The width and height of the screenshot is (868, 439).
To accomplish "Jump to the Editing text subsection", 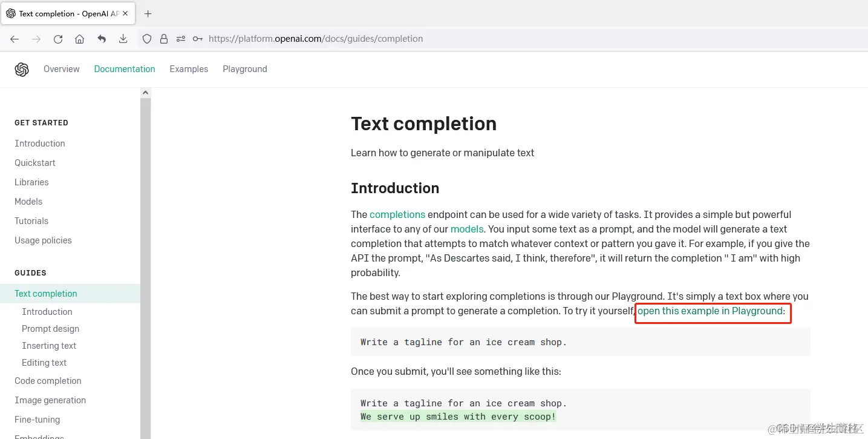I will (x=44, y=363).
